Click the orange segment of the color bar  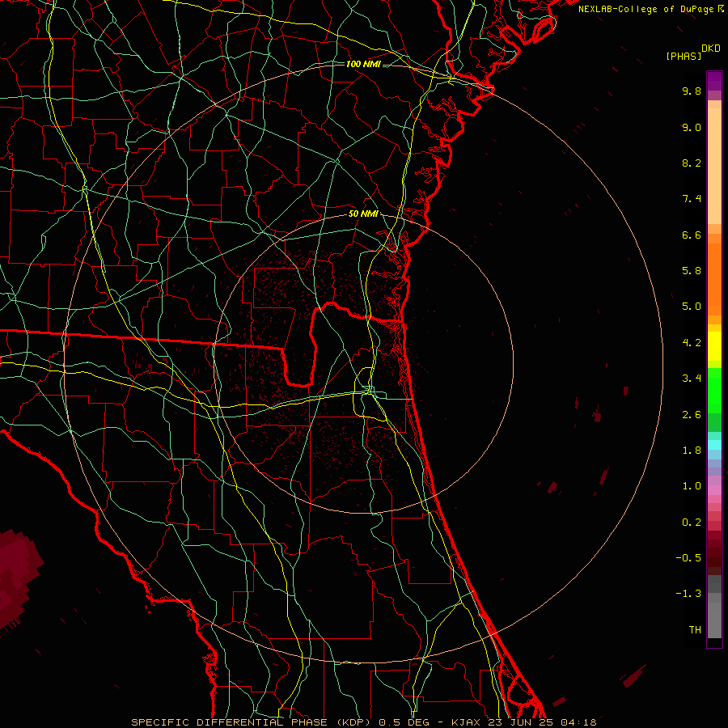(x=714, y=280)
